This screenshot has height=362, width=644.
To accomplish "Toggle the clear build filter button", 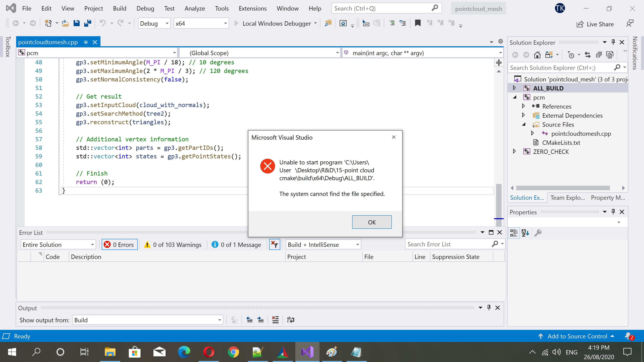I will [x=275, y=245].
